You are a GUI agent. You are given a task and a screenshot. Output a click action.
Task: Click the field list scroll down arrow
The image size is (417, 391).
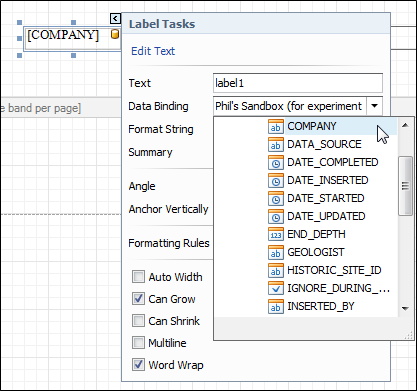pos(405,309)
